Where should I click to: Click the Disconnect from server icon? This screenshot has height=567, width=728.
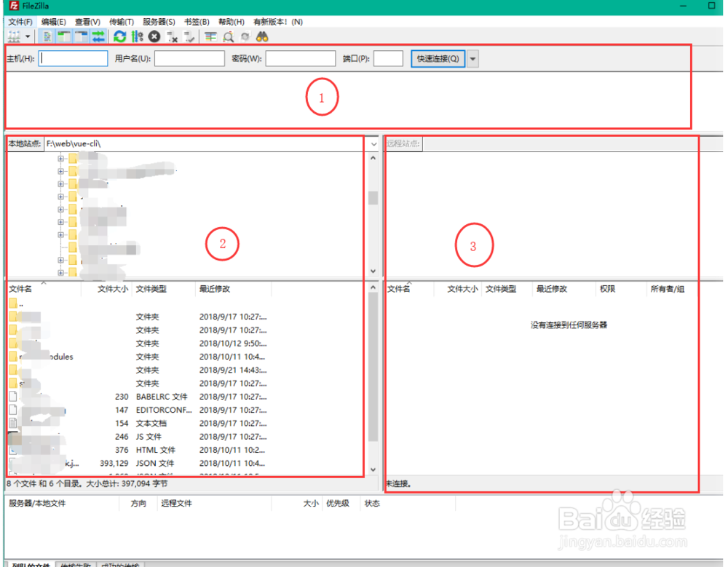coord(172,36)
